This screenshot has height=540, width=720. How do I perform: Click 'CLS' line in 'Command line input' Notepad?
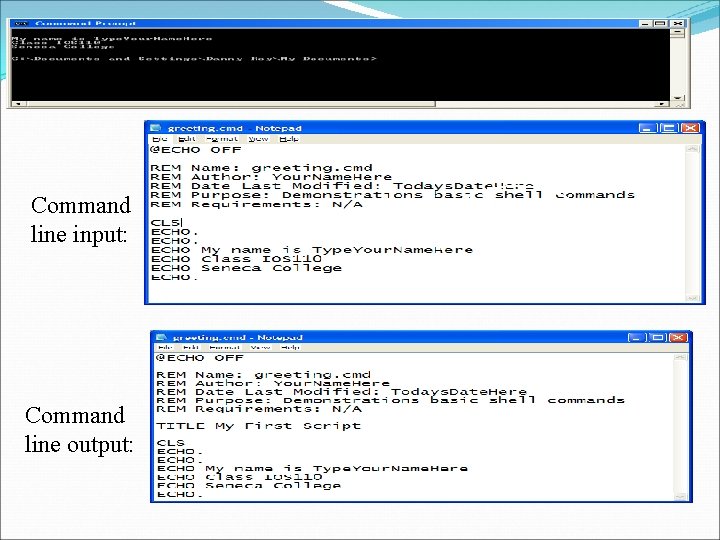(x=165, y=223)
